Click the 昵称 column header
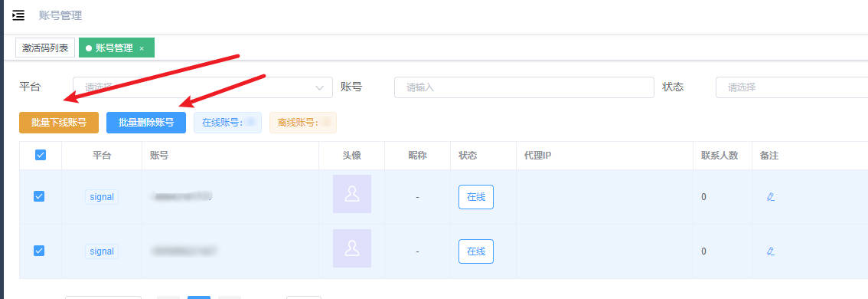The image size is (868, 299). [x=417, y=156]
